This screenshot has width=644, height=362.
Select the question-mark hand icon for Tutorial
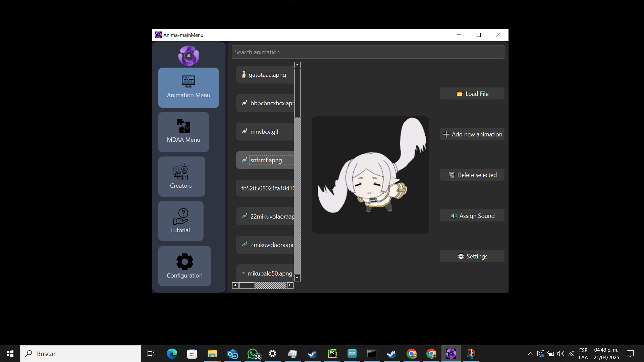tap(180, 217)
